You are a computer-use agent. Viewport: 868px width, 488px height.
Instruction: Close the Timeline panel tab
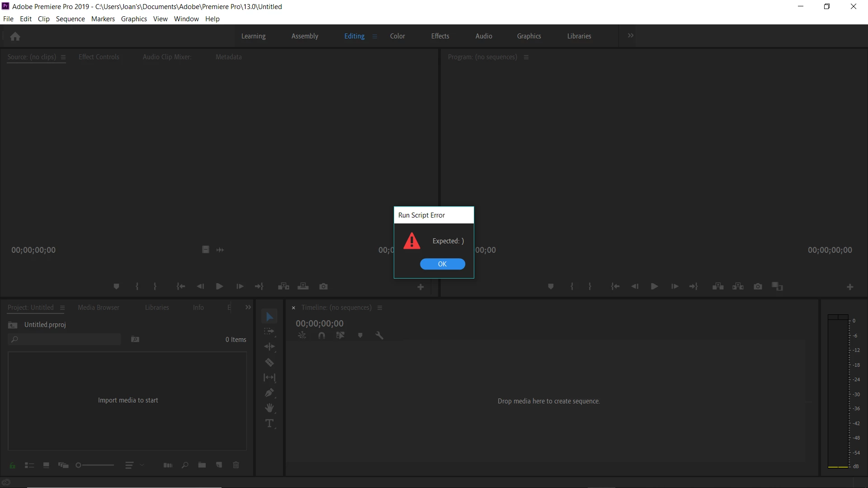293,308
